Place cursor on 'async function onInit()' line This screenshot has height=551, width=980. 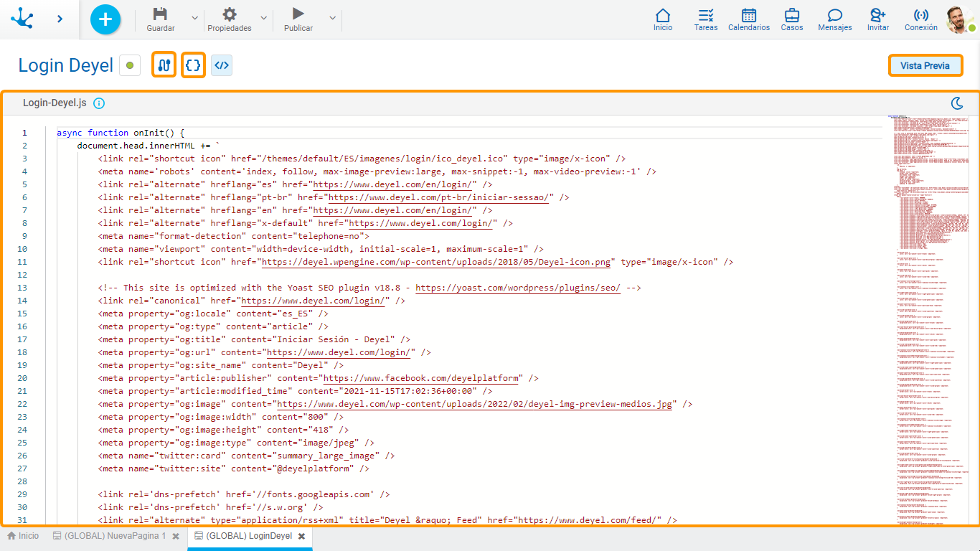(x=121, y=133)
